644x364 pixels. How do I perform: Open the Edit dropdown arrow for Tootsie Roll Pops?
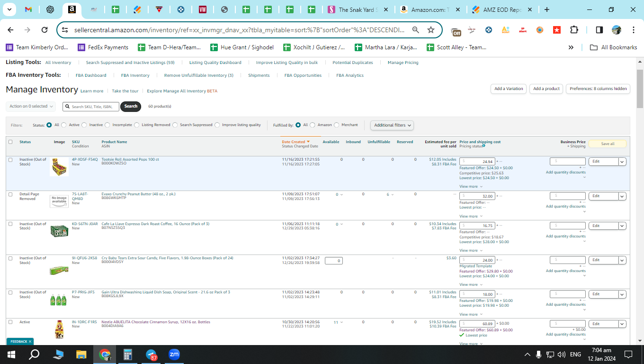coord(623,162)
